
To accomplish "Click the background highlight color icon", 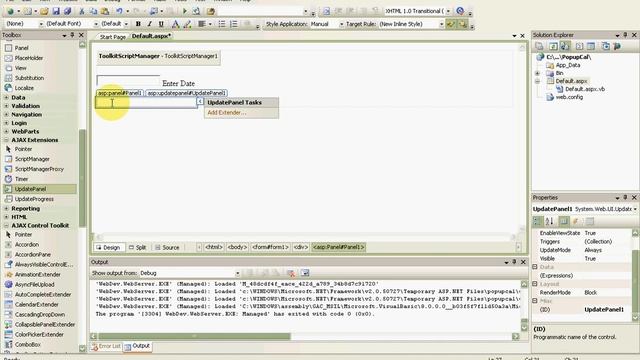I will click(187, 24).
